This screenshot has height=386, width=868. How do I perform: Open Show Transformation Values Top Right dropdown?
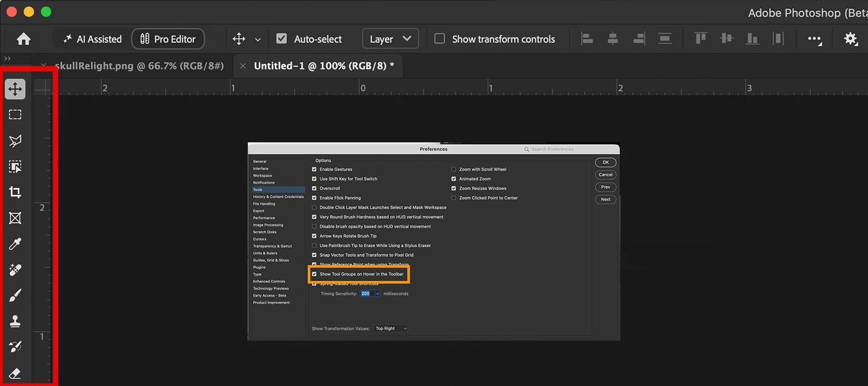391,329
